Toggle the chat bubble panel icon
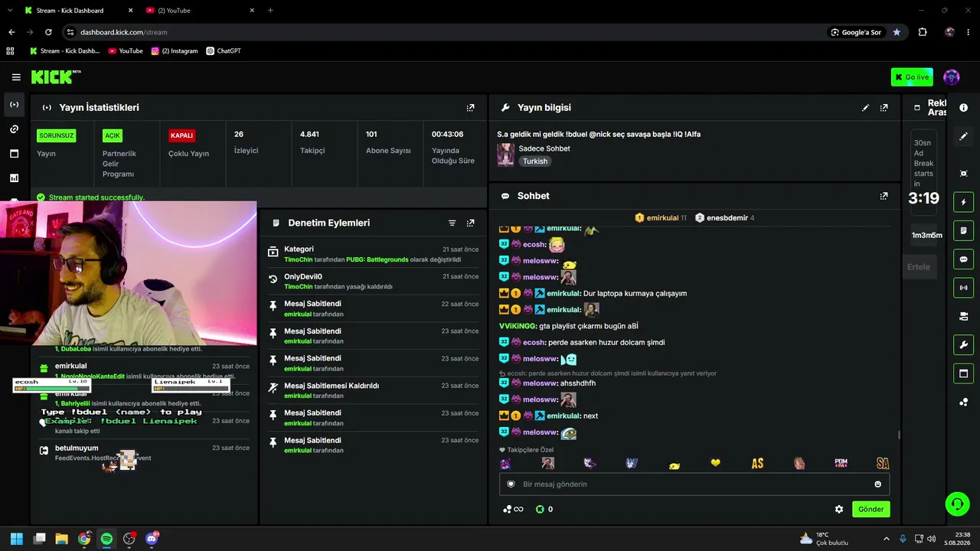This screenshot has width=980, height=551. click(x=963, y=259)
